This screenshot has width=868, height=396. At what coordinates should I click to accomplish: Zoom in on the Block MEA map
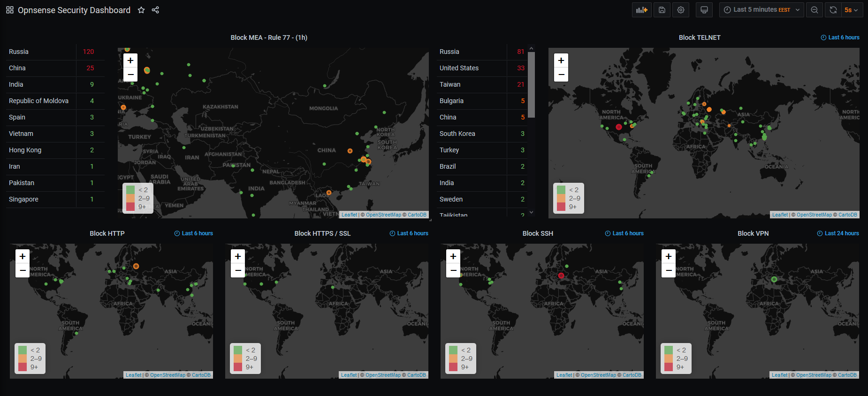(130, 60)
